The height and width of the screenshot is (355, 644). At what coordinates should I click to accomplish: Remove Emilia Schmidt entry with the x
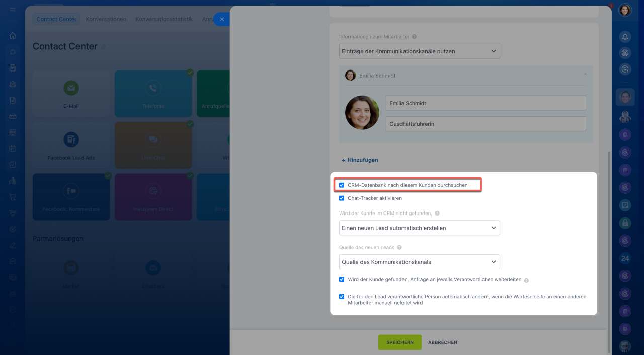[585, 74]
